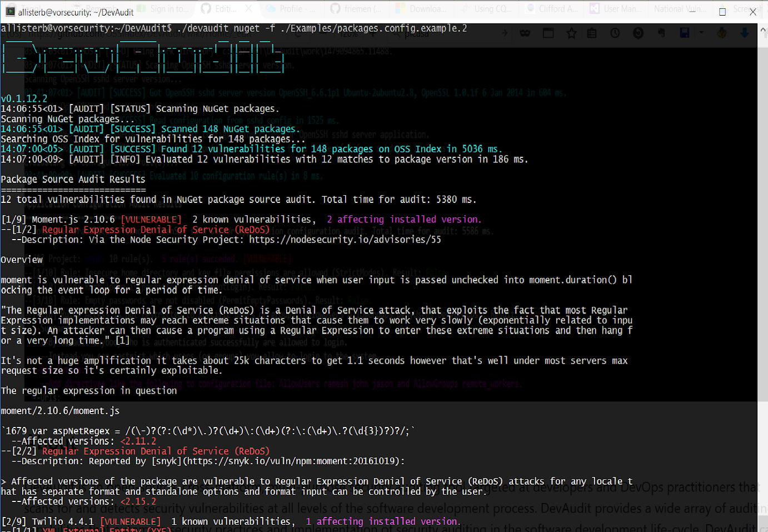Viewport: 768px width, 532px height.
Task: Click the affected versions '<2.15.2' text
Action: click(138, 501)
